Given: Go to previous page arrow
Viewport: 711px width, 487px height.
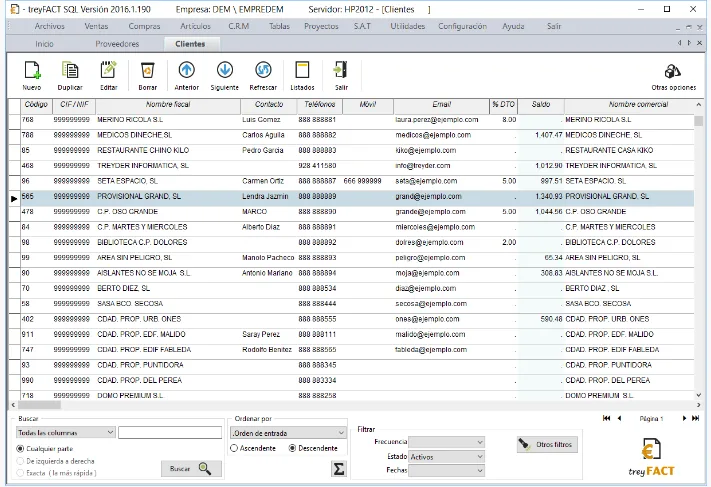Looking at the screenshot, I should pyautogui.click(x=619, y=418).
